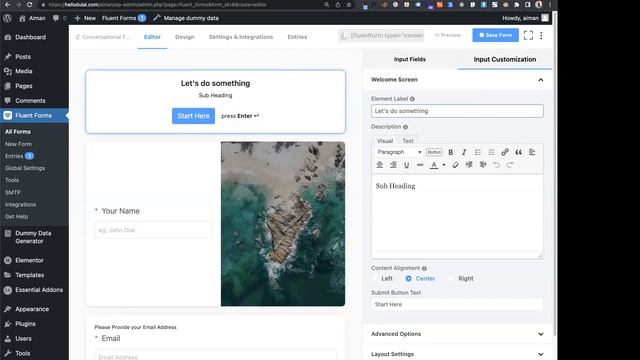The height and width of the screenshot is (360, 640).
Task: Enter fullscreen editor mode
Action: pos(528,36)
